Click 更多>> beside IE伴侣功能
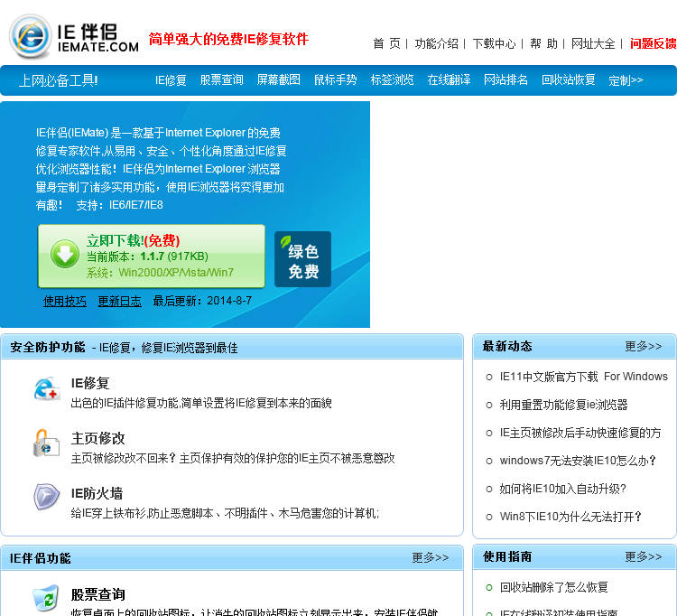677x616 pixels. point(430,557)
